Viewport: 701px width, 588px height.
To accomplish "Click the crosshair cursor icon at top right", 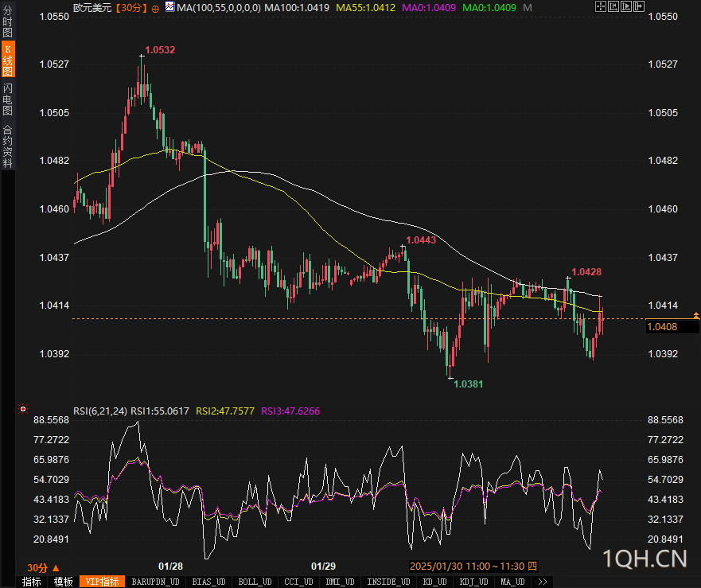I will pyautogui.click(x=601, y=6).
